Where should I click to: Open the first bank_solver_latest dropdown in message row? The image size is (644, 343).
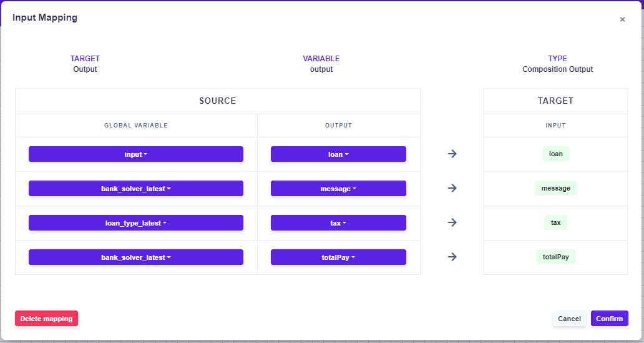135,189
